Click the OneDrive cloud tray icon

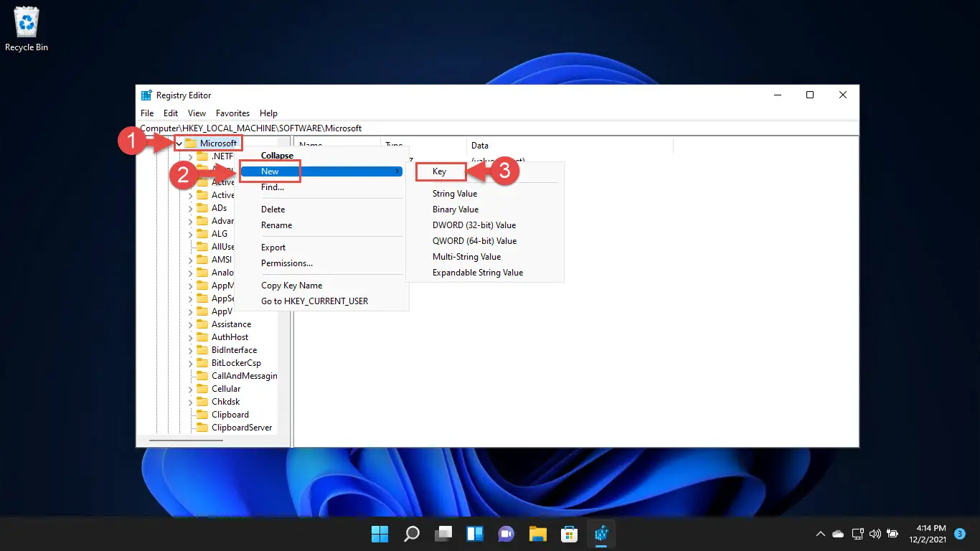click(838, 534)
